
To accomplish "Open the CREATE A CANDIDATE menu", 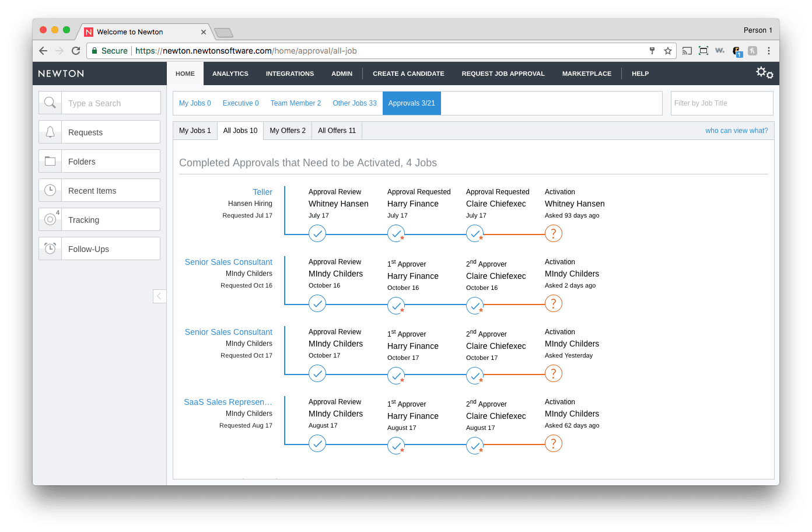I will pyautogui.click(x=409, y=73).
